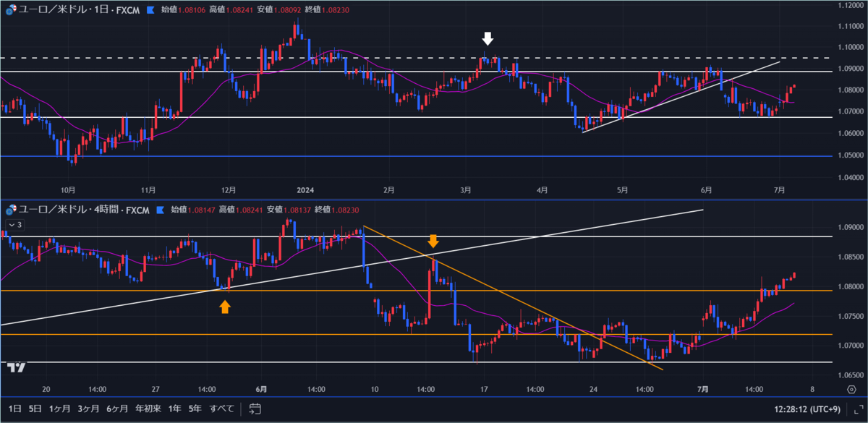868x423 pixels.
Task: Open the chart settings gear icon
Action: [x=851, y=389]
